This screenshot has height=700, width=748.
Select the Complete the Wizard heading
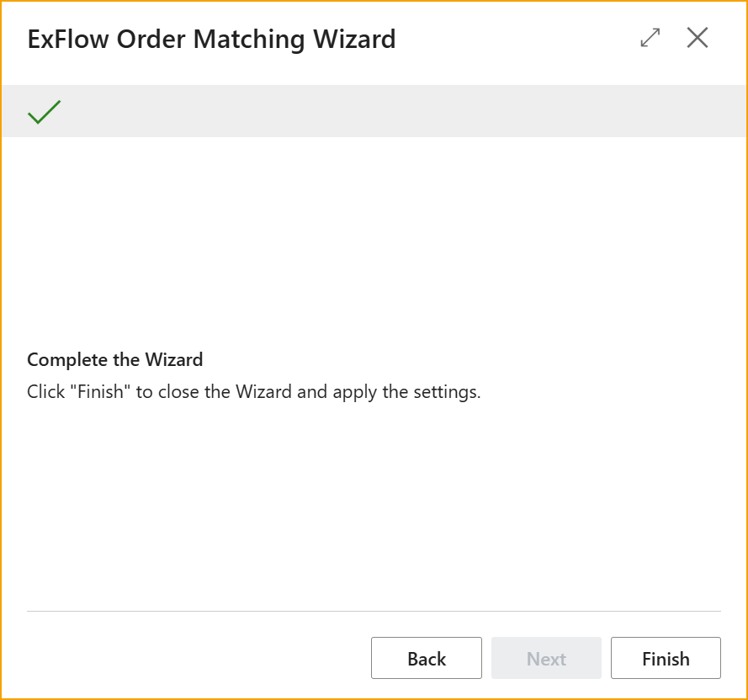pos(115,360)
